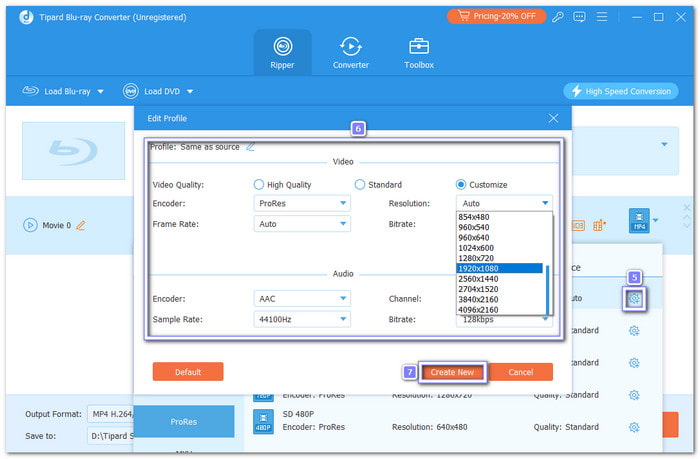
Task: Play Movie 0 preview
Action: [30, 225]
